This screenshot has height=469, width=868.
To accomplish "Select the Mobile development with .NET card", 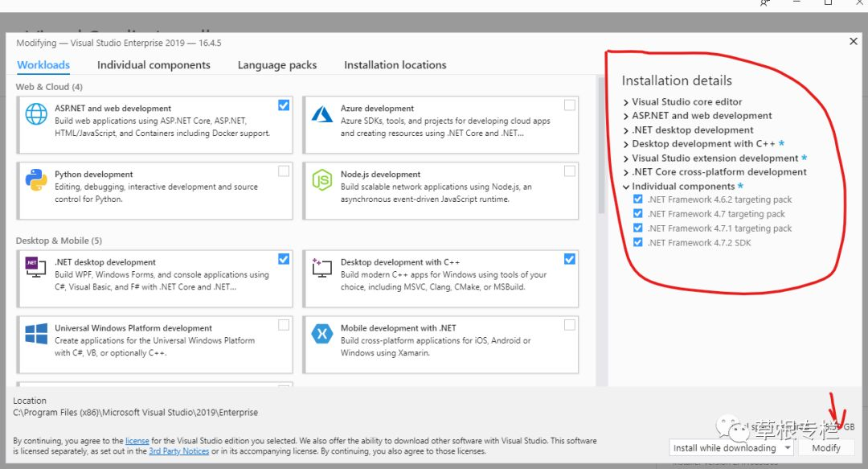I will (440, 344).
